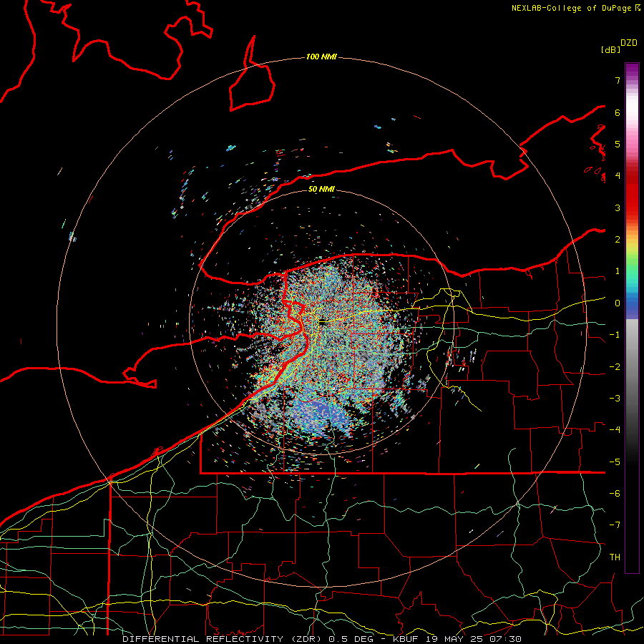
Task: Click the 100 NMI range ring label
Action: [321, 57]
